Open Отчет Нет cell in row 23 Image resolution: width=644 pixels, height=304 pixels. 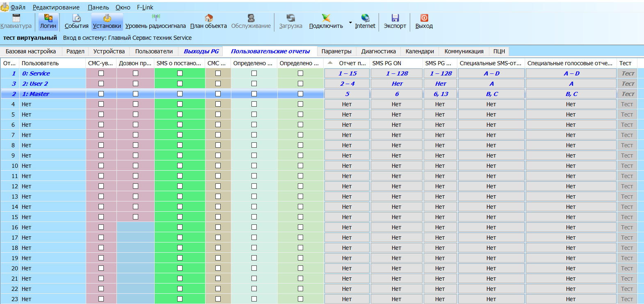[347, 299]
